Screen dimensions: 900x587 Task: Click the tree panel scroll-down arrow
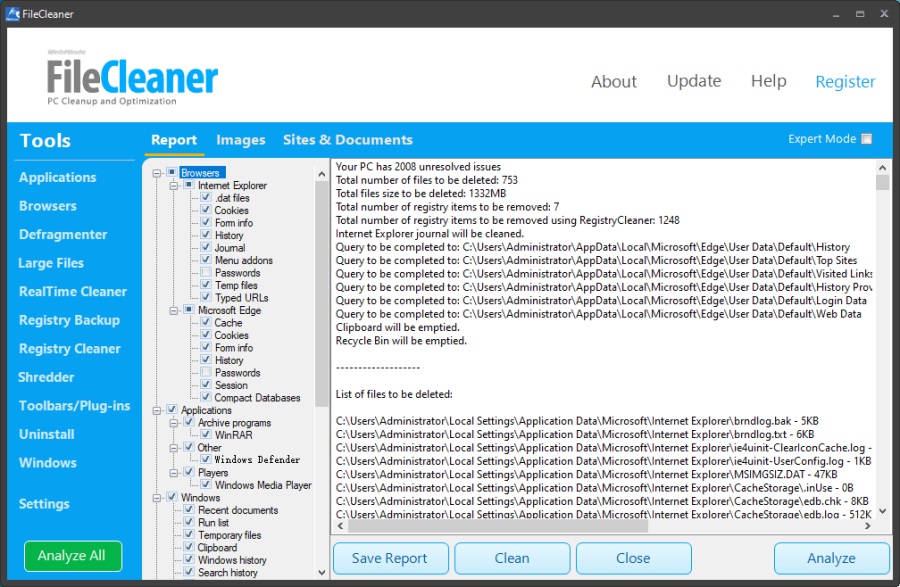point(321,573)
